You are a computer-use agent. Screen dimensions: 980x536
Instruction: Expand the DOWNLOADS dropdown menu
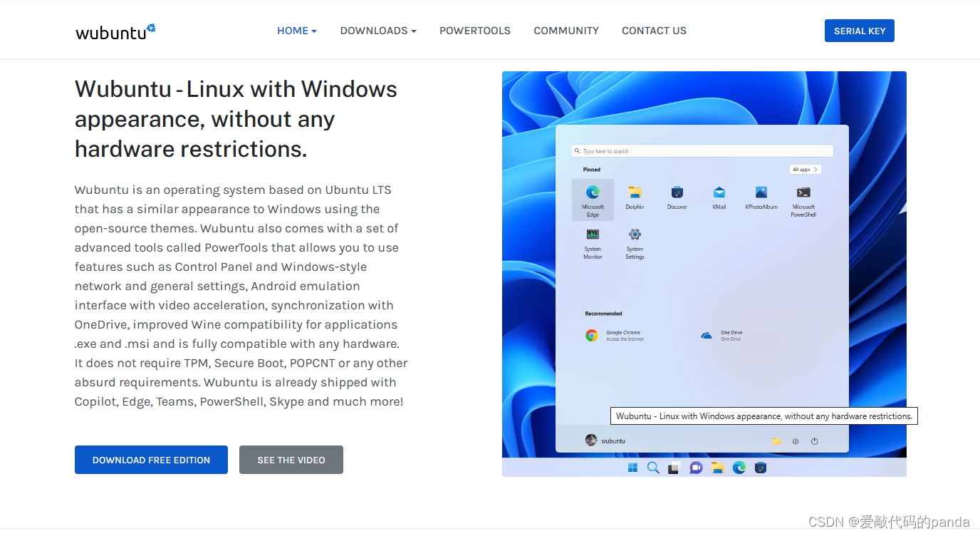tap(378, 31)
